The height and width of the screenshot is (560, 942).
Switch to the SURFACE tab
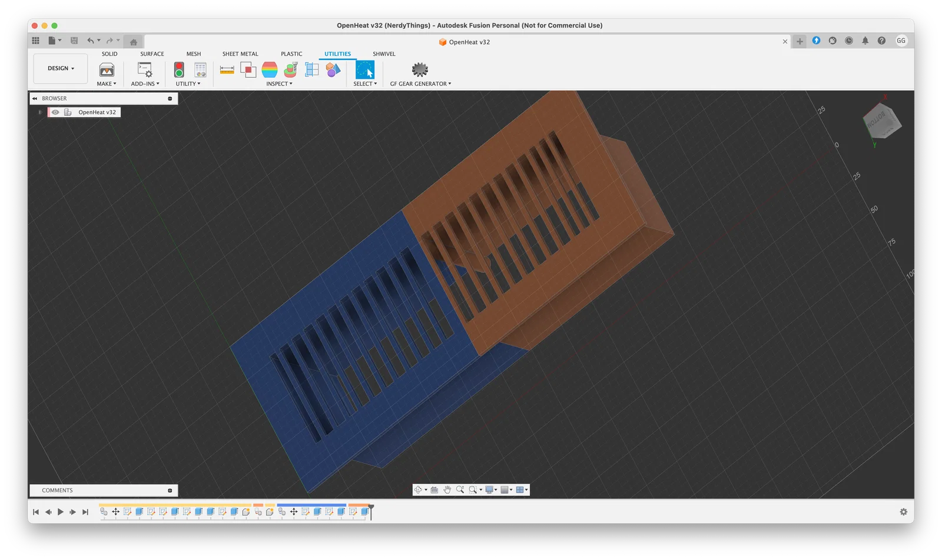(x=152, y=54)
